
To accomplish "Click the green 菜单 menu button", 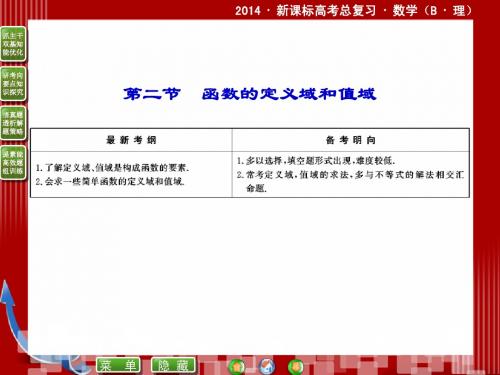I will coord(118,365).
